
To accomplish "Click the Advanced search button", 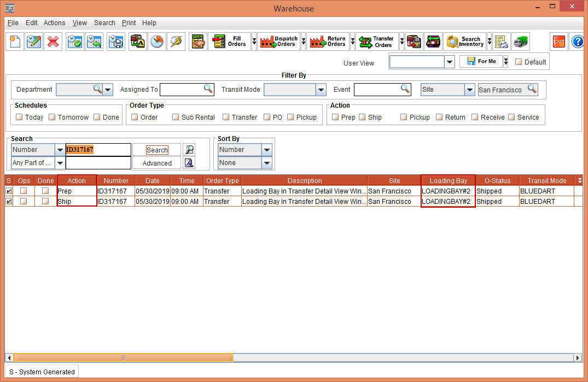I will click(x=157, y=163).
